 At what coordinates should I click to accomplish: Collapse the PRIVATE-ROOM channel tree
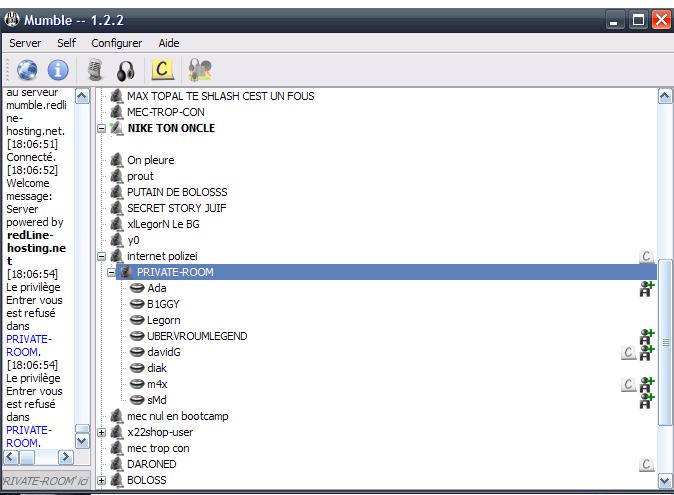point(112,272)
